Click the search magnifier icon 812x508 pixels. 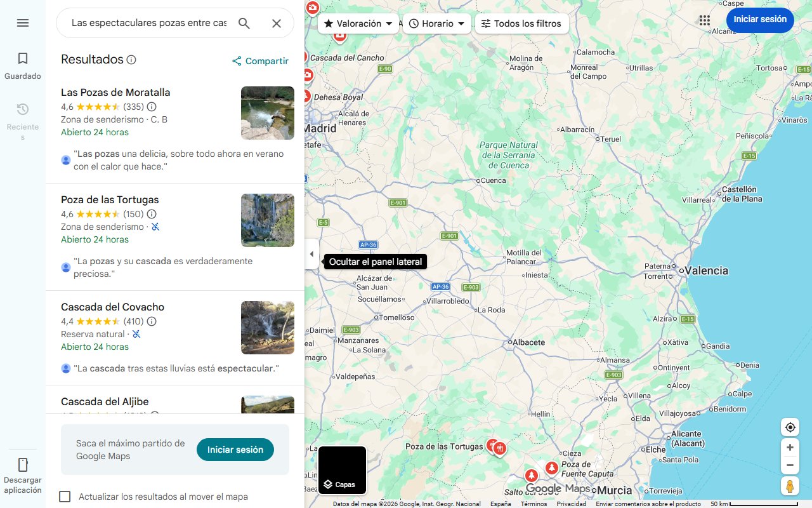click(x=244, y=23)
